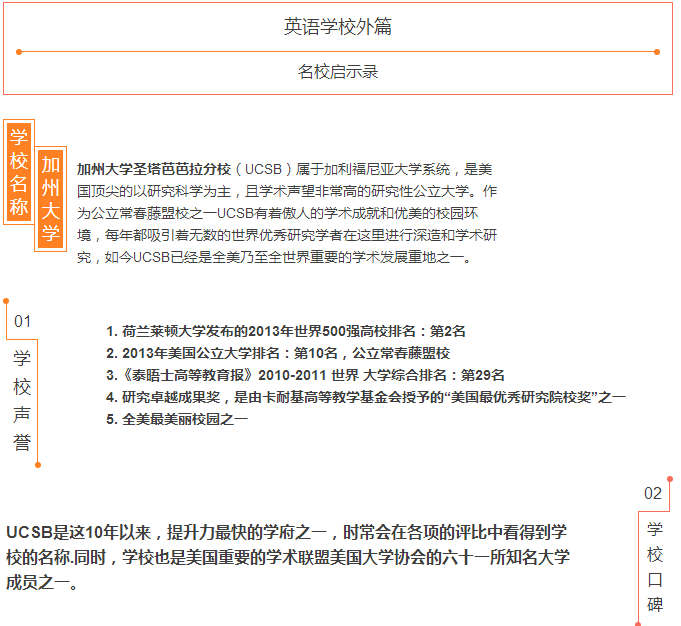
Task: Click the line starting 境，每年都吸引着无数
Action: point(287,235)
